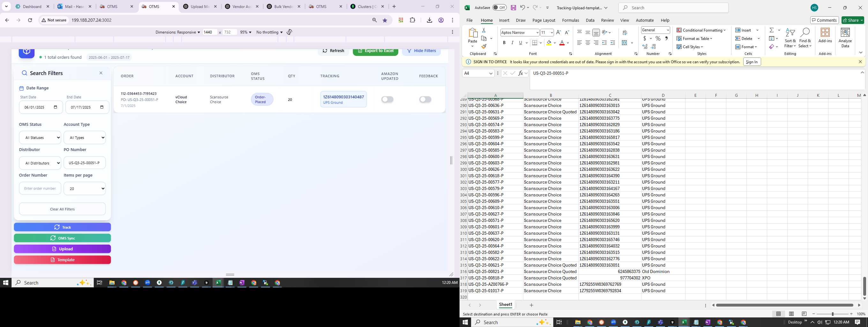Toggle Italic formatting in Excel
Viewport: 868px width, 327px height.
tap(512, 43)
